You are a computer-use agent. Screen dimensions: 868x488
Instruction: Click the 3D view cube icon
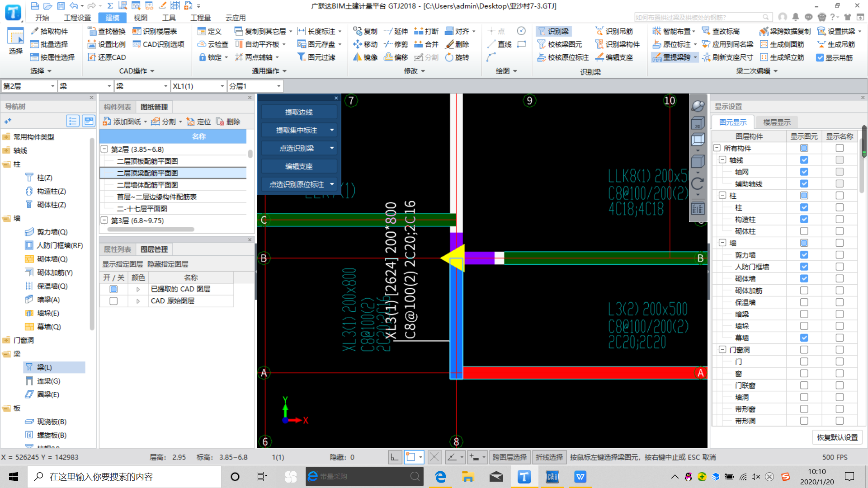[x=698, y=122]
